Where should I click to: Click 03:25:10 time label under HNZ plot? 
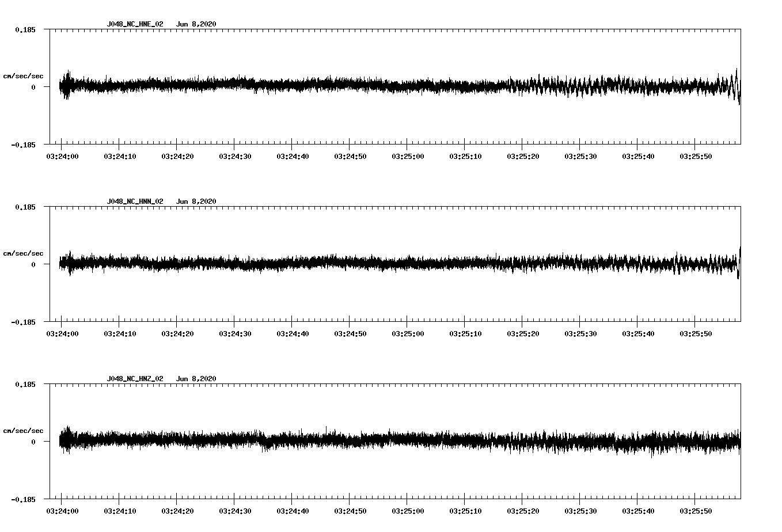465,511
